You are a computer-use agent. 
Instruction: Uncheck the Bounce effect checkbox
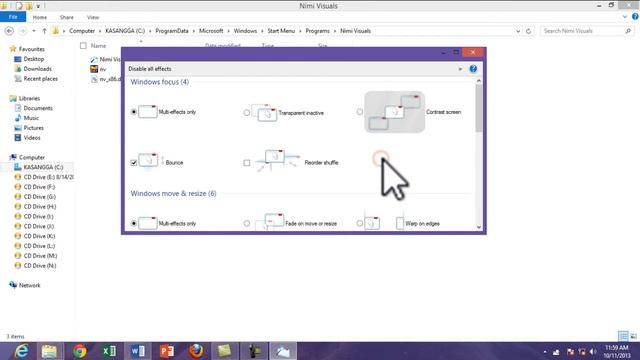133,162
